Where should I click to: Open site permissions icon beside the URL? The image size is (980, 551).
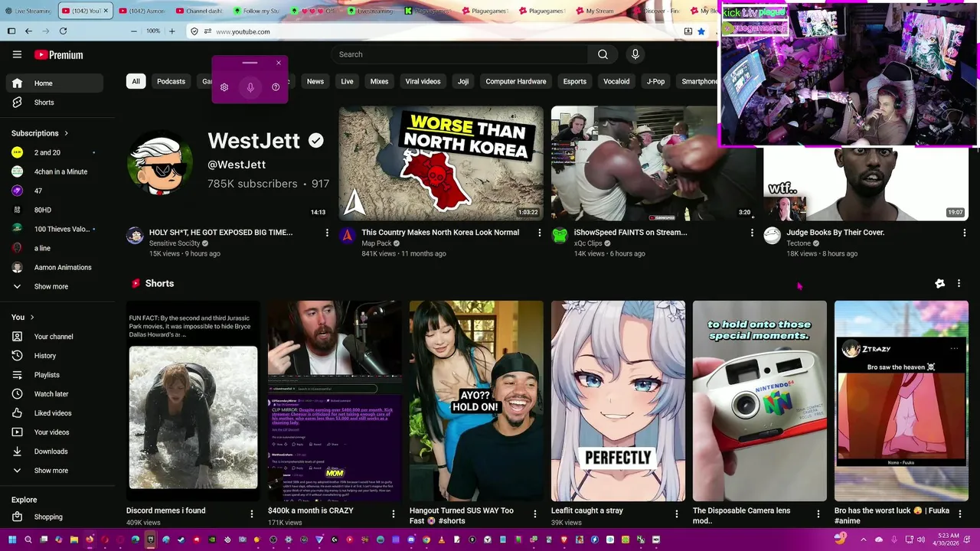tap(207, 31)
